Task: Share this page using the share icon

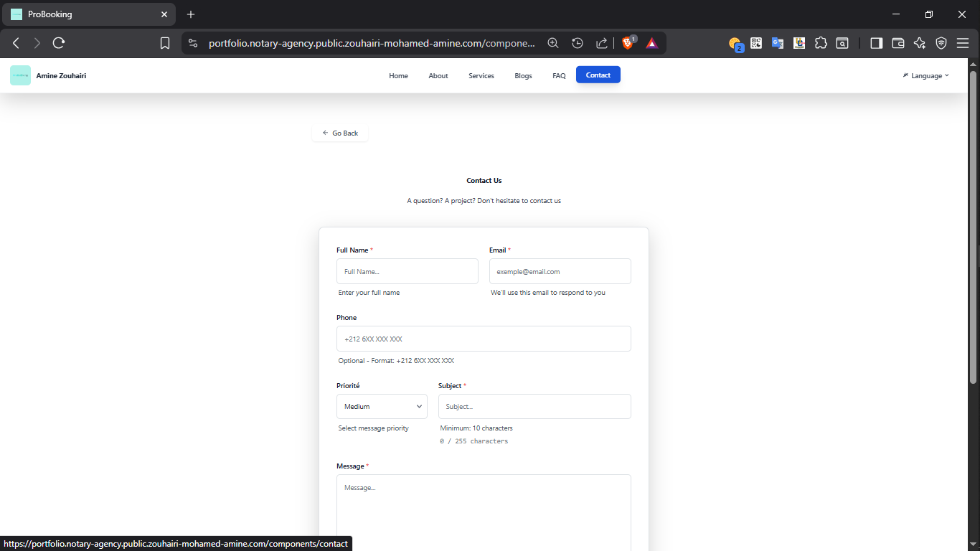Action: [x=602, y=42]
